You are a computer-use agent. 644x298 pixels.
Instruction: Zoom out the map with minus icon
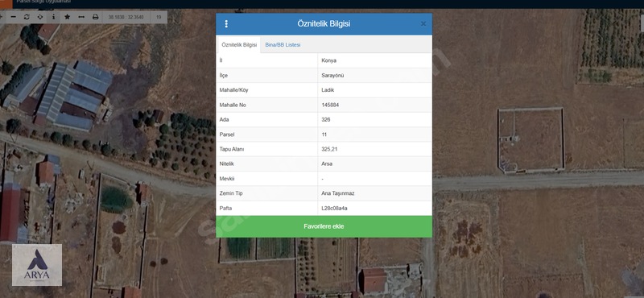[13, 17]
